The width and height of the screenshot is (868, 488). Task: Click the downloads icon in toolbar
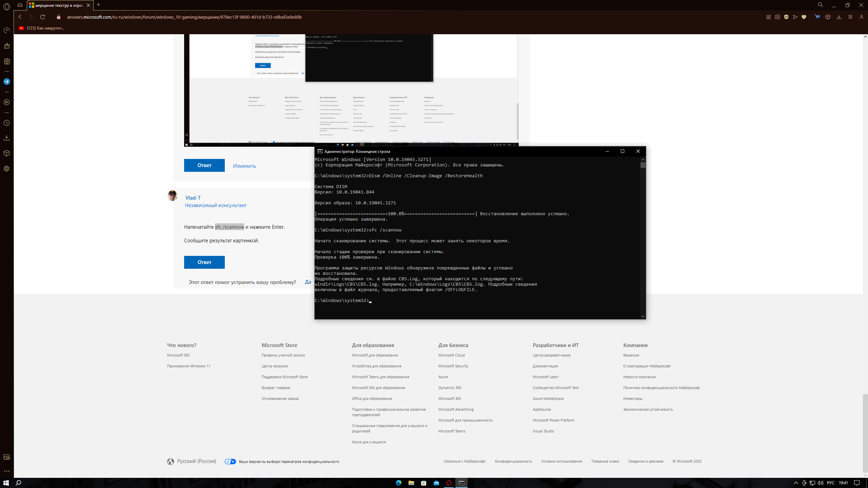840,17
